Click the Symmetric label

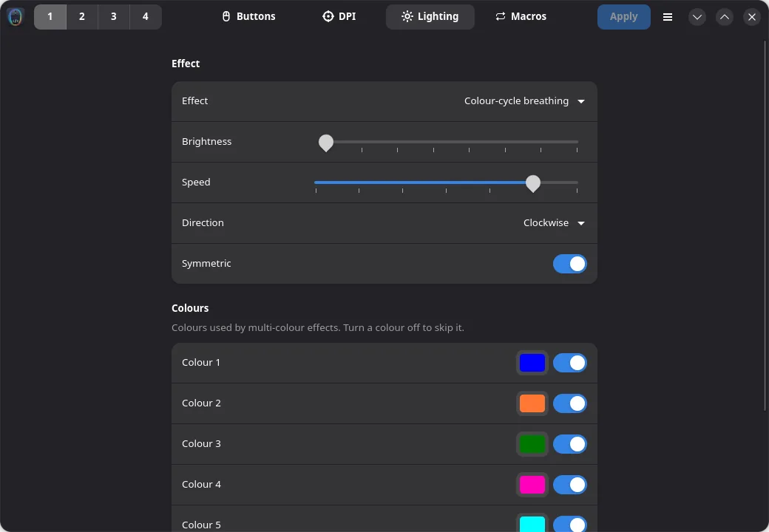pyautogui.click(x=206, y=264)
